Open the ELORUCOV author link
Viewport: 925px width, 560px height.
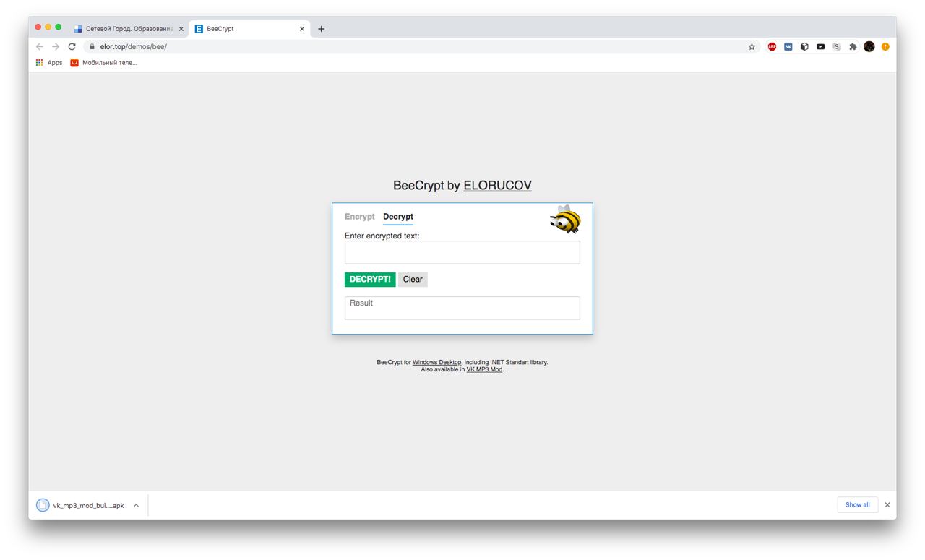[x=497, y=186]
